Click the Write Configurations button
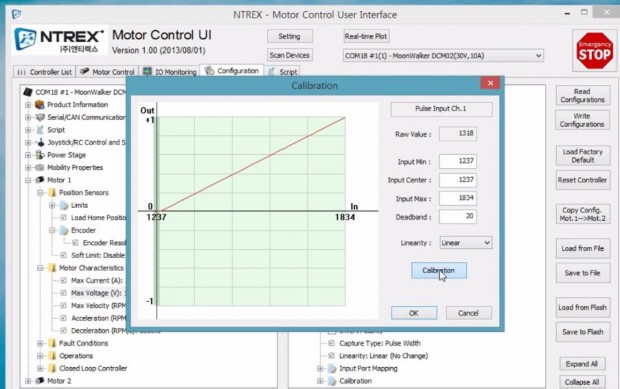The height and width of the screenshot is (389, 620). (582, 120)
